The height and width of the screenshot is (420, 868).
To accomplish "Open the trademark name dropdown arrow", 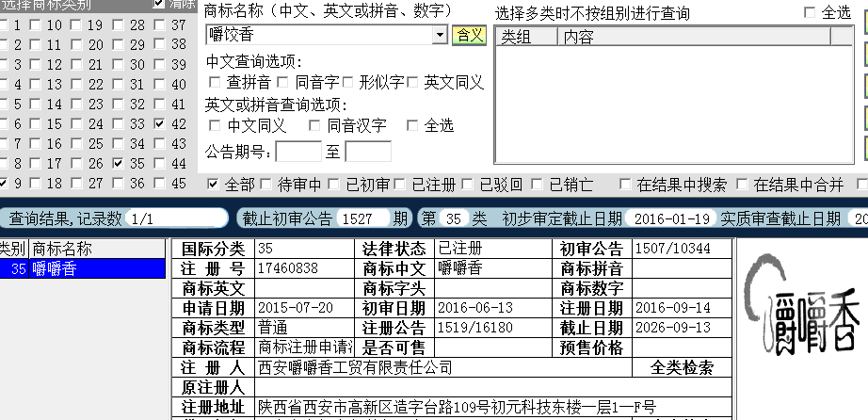I will (x=440, y=35).
